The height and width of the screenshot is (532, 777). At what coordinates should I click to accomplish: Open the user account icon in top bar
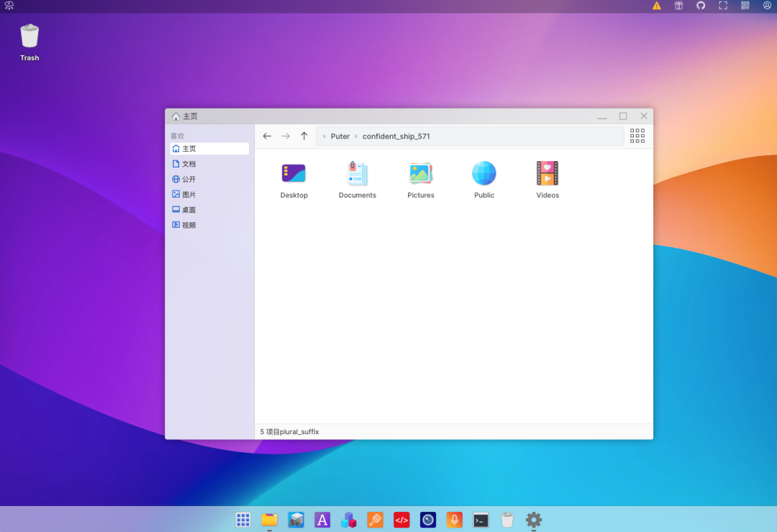tap(767, 6)
